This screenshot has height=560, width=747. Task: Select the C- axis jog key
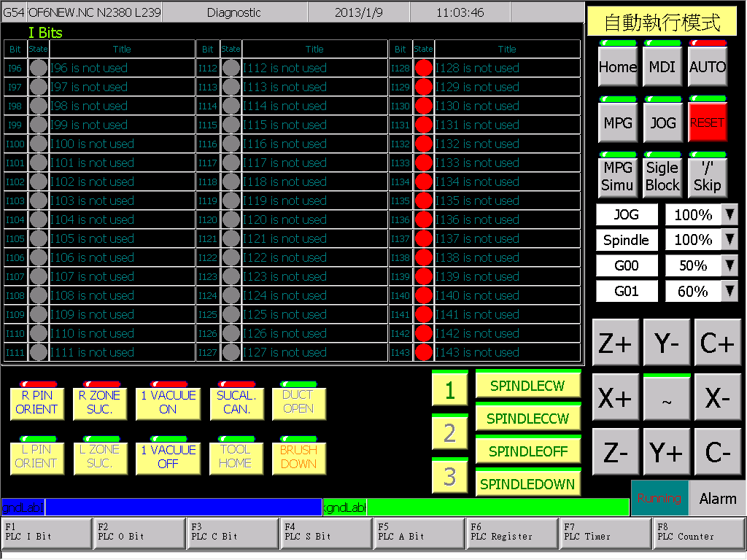pyautogui.click(x=718, y=451)
